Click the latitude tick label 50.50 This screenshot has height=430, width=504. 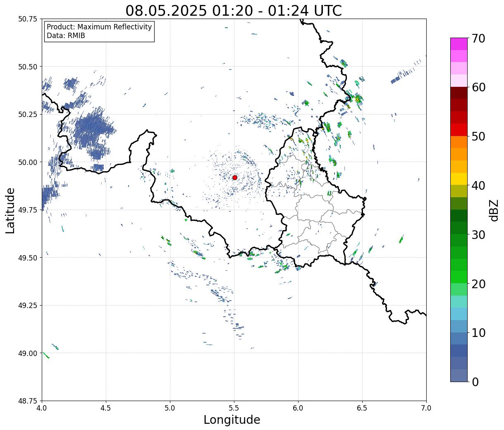click(28, 67)
